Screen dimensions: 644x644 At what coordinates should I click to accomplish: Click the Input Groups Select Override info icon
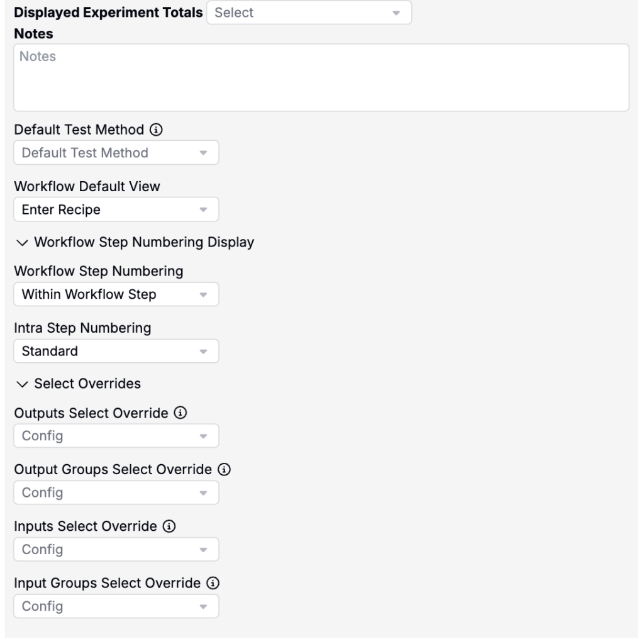[213, 583]
